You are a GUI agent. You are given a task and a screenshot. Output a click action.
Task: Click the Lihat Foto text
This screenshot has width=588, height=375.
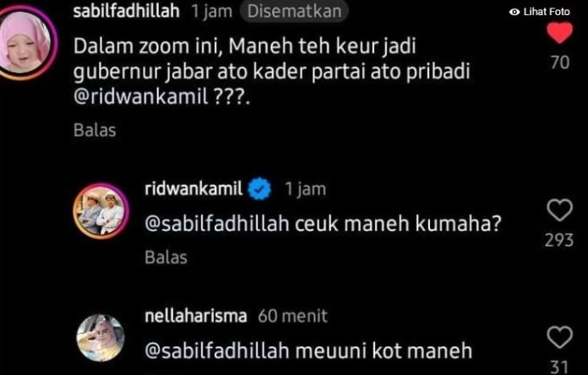[547, 12]
